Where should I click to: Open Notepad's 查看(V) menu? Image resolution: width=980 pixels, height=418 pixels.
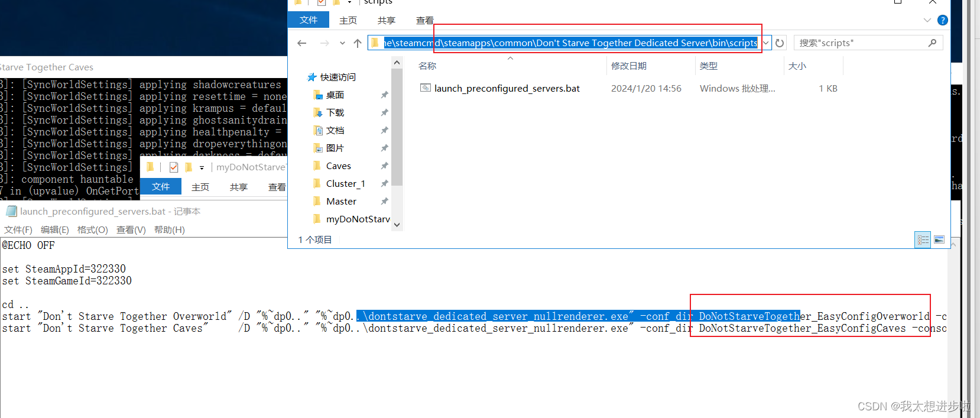click(x=131, y=230)
